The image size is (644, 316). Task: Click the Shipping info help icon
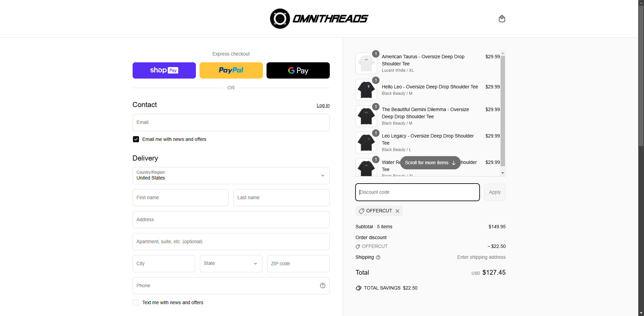pyautogui.click(x=378, y=257)
